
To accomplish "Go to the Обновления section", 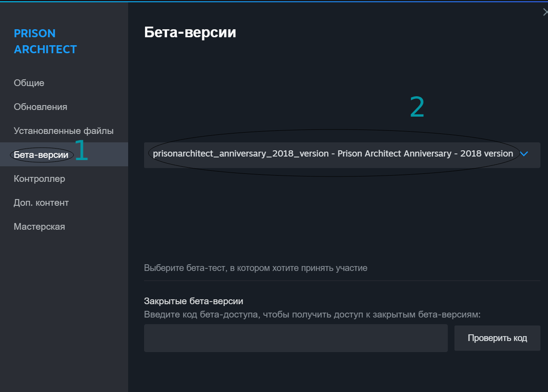I will tap(64, 107).
